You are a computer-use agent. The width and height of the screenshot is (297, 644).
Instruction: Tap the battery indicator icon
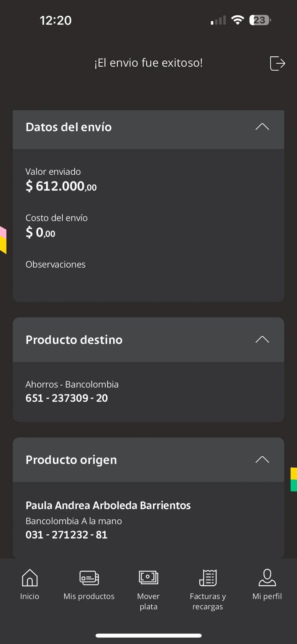coord(260,20)
